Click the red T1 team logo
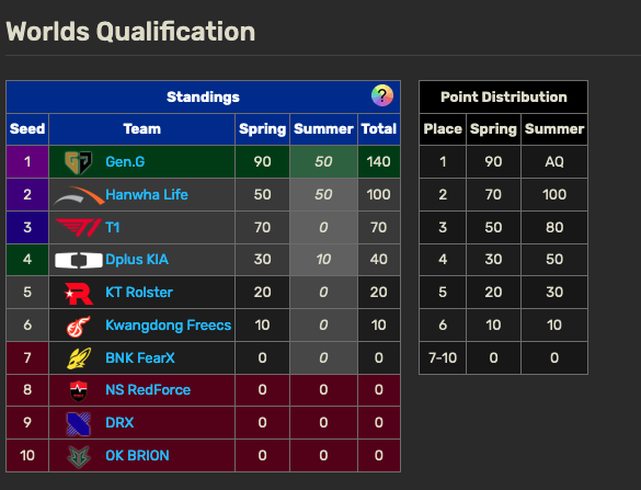 pyautogui.click(x=77, y=228)
